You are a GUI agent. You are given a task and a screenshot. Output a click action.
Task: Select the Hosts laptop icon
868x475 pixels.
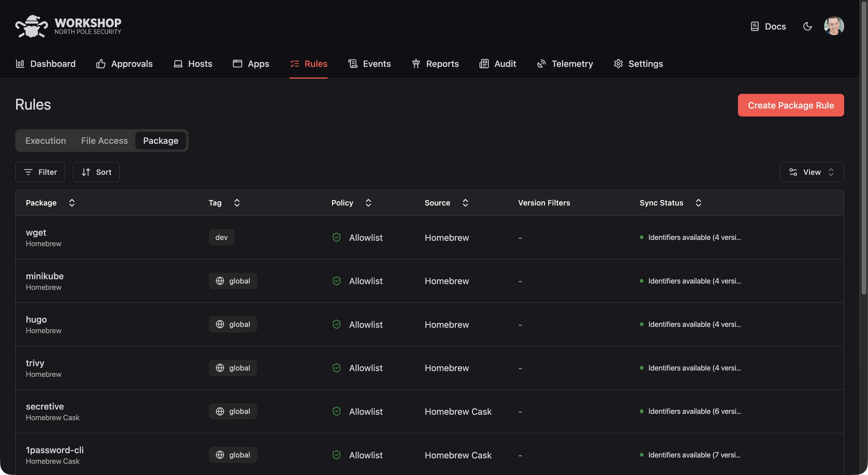pyautogui.click(x=178, y=64)
